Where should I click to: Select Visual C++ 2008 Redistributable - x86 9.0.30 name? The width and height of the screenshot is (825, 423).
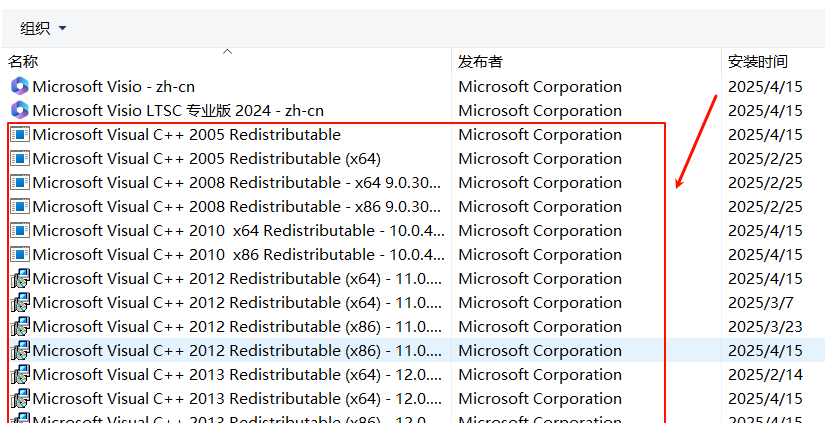point(237,206)
